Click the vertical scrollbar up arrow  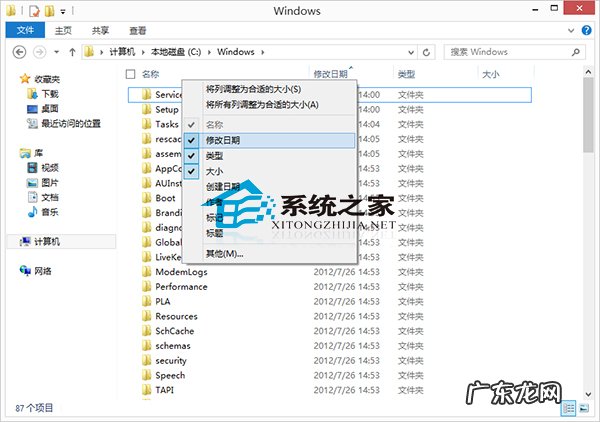pos(588,72)
